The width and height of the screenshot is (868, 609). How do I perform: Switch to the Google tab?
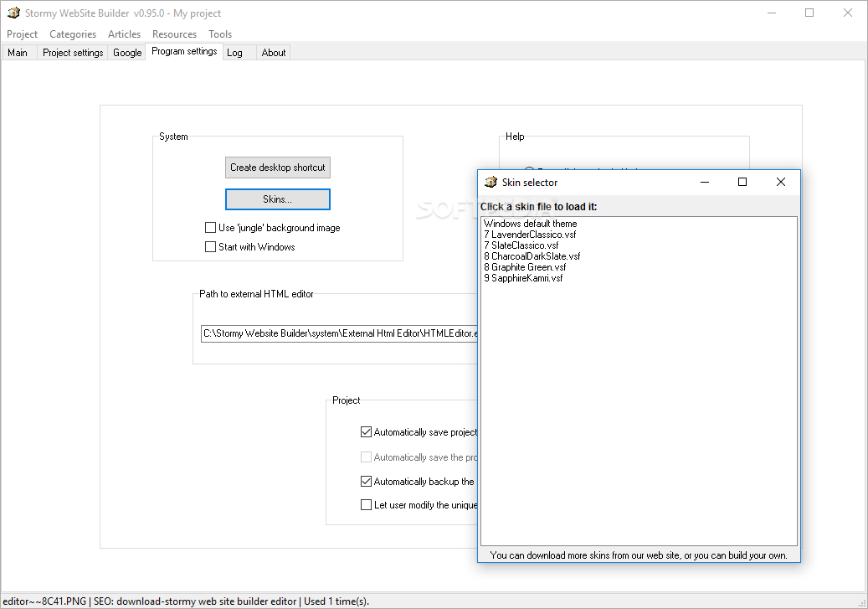point(126,53)
